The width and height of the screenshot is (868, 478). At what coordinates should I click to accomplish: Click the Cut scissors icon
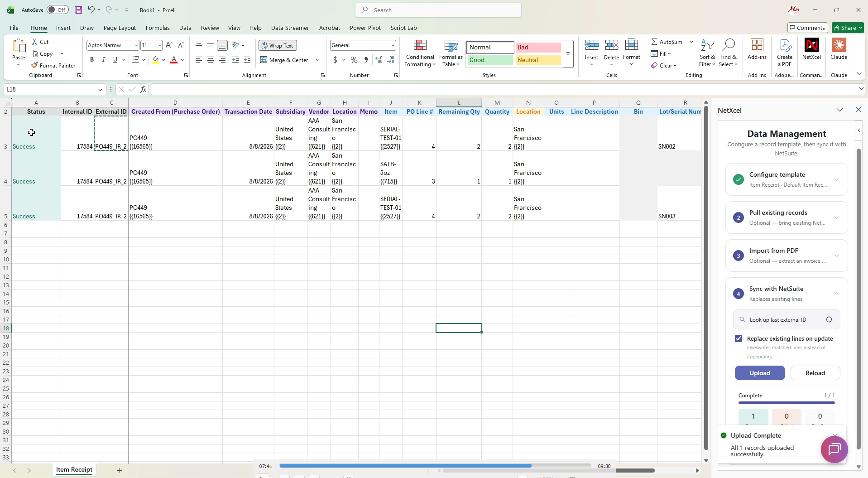35,42
